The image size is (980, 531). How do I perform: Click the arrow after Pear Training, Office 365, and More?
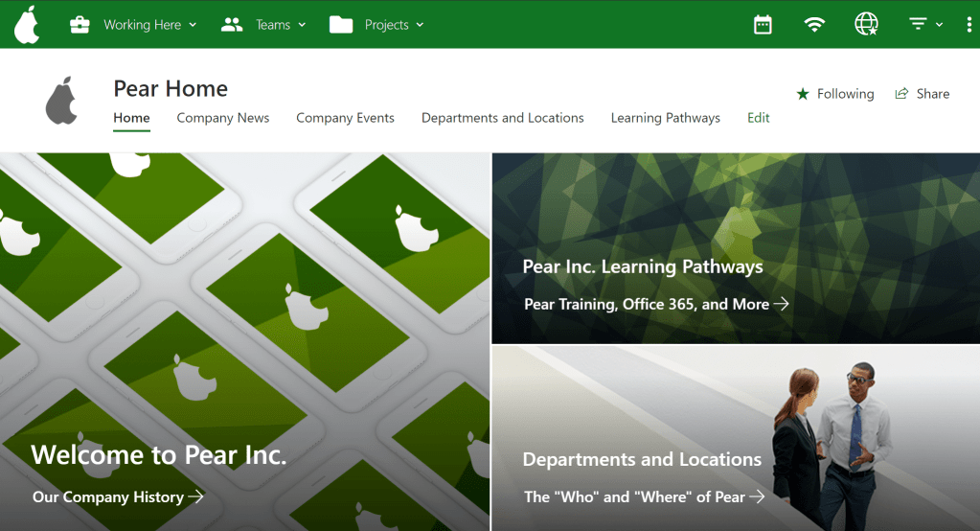pos(782,304)
